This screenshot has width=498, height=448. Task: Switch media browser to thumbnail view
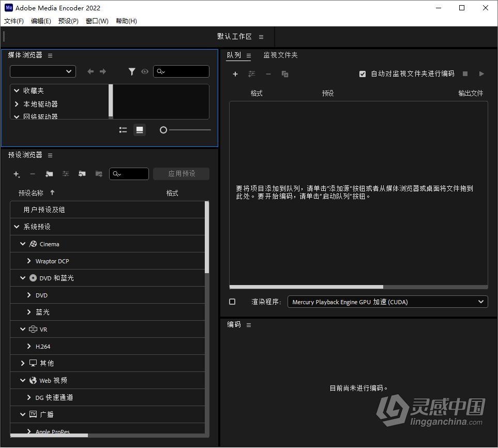pyautogui.click(x=140, y=130)
